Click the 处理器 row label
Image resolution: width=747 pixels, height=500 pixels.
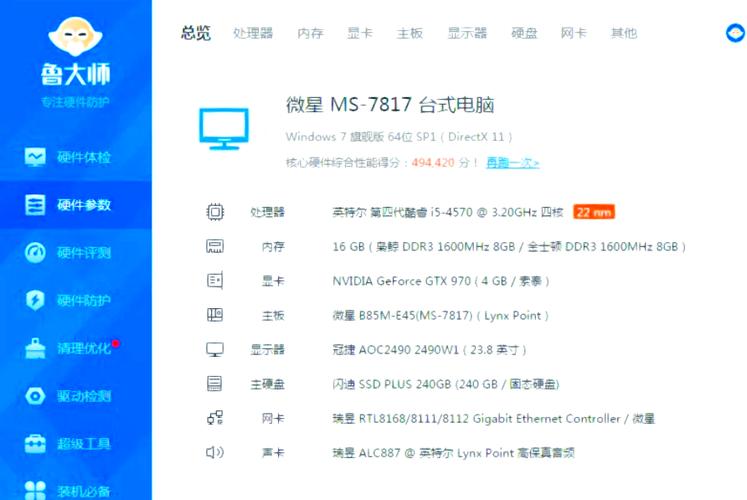coord(267,212)
